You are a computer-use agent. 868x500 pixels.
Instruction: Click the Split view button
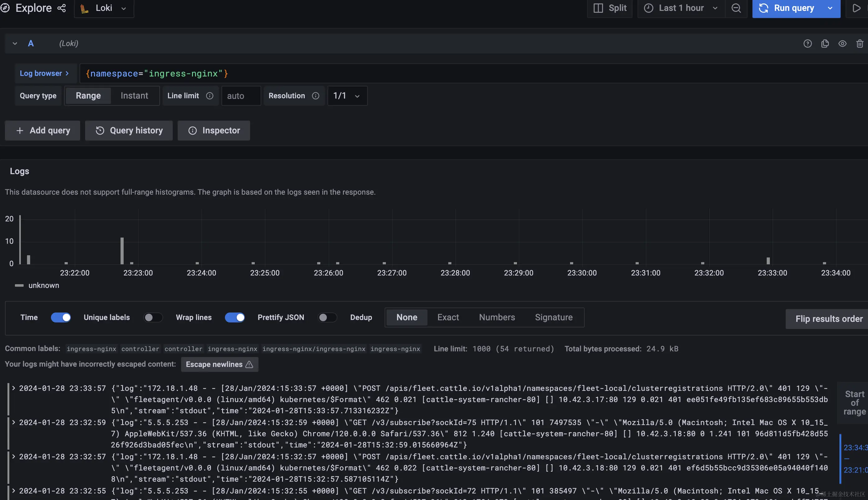(610, 8)
